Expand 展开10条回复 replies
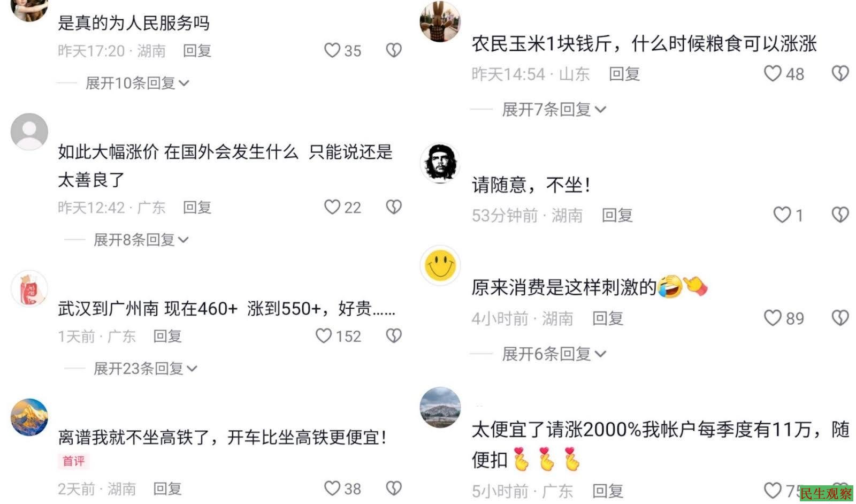Viewport: 856px width, 504px height. pyautogui.click(x=137, y=83)
